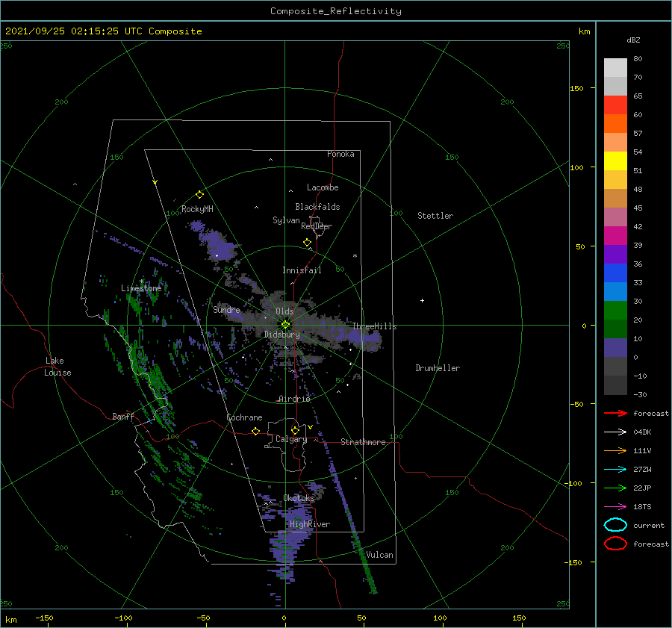
Task: Click the yellow 54 dBZ color swatch
Action: click(x=615, y=161)
